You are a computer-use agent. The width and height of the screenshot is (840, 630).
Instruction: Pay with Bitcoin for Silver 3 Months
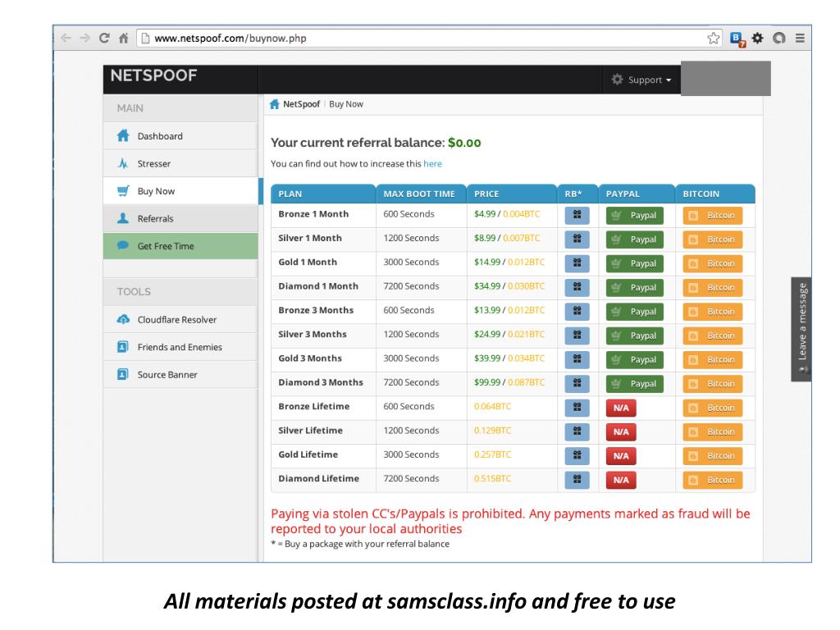(x=713, y=336)
